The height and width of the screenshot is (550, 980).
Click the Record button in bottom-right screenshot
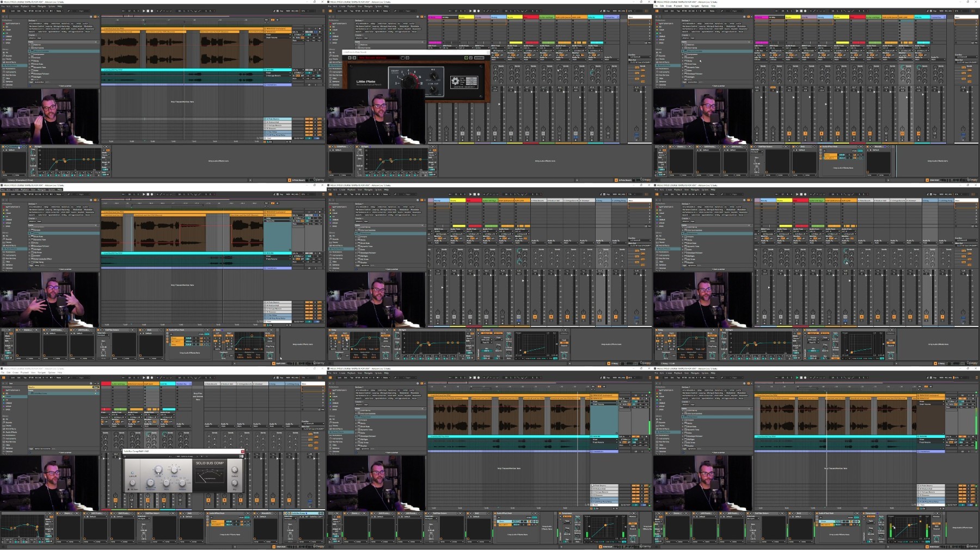(805, 378)
